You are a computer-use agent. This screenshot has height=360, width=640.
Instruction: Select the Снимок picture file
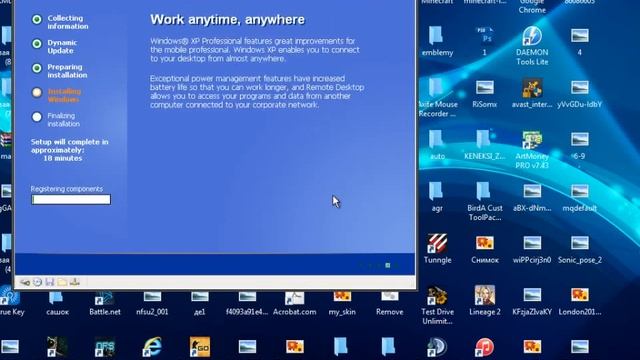pyautogui.click(x=484, y=243)
